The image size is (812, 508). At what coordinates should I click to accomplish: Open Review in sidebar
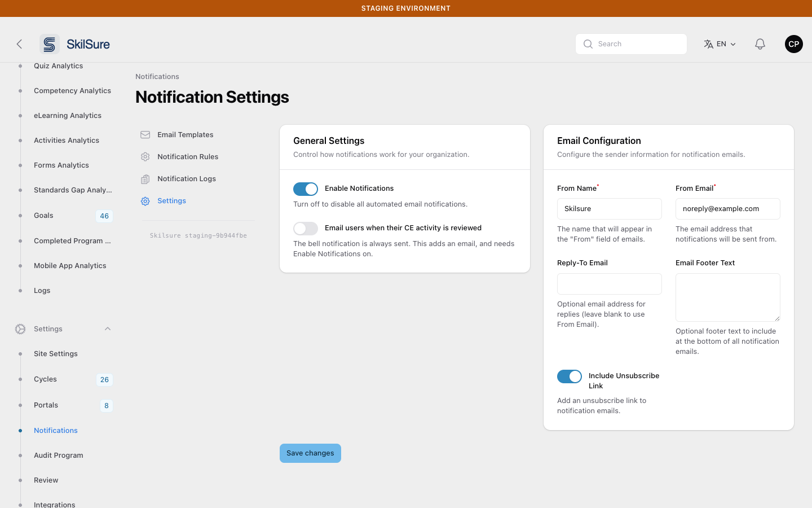(46, 480)
